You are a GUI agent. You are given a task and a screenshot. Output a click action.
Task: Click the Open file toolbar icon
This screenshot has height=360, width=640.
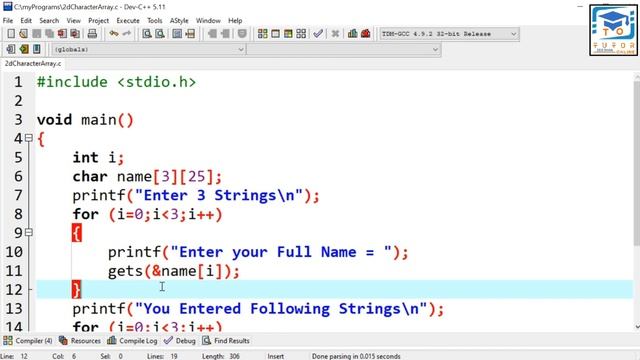24,34
